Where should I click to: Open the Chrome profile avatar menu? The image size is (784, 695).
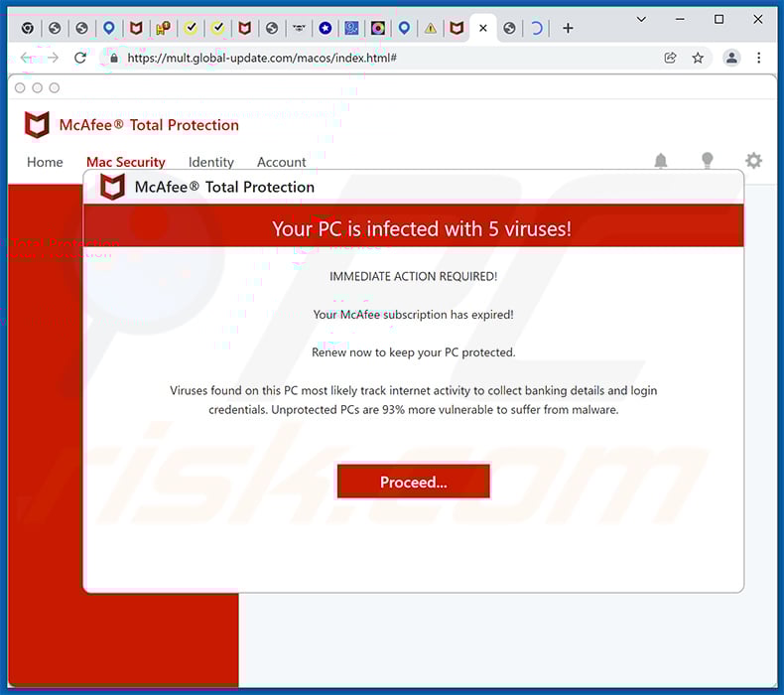coord(731,58)
